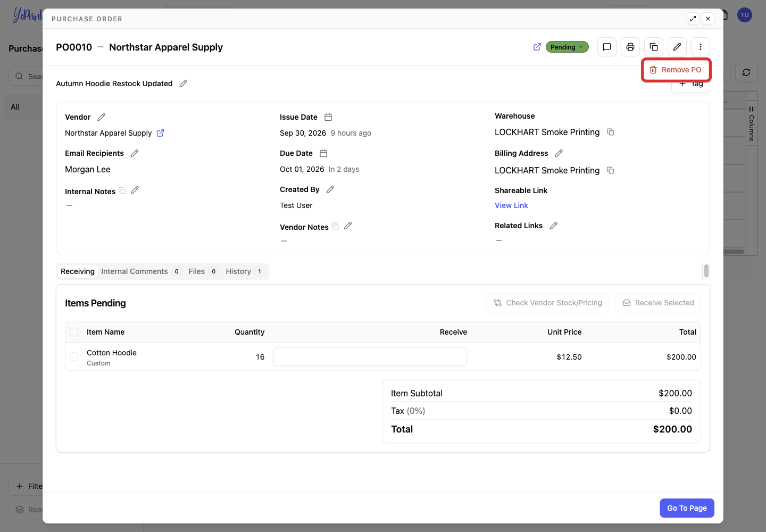Open the Pending status dropdown
Screen dimensions: 766x532
coord(567,47)
